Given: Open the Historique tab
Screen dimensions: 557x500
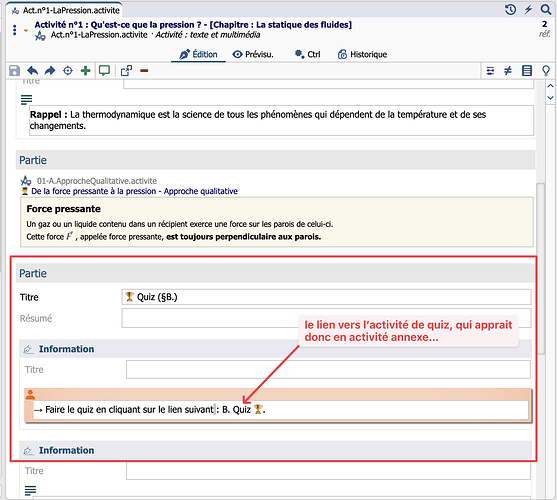Looking at the screenshot, I should point(362,54).
